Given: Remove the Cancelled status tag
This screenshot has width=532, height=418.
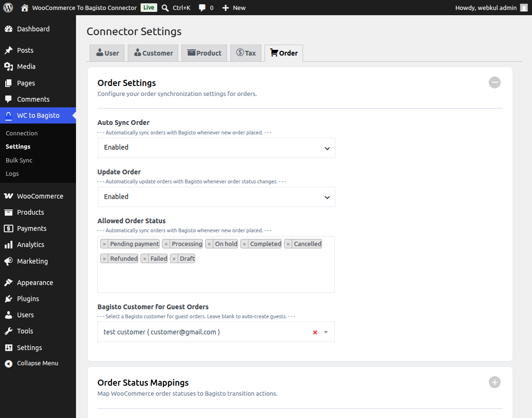Looking at the screenshot, I should [x=288, y=244].
